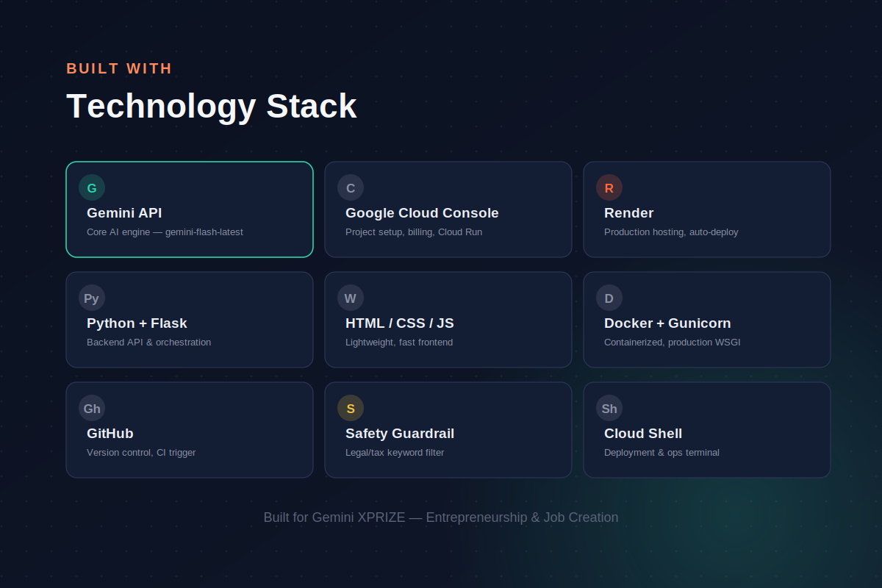
Task: Select the Safety Guardrail title
Action: [400, 434]
